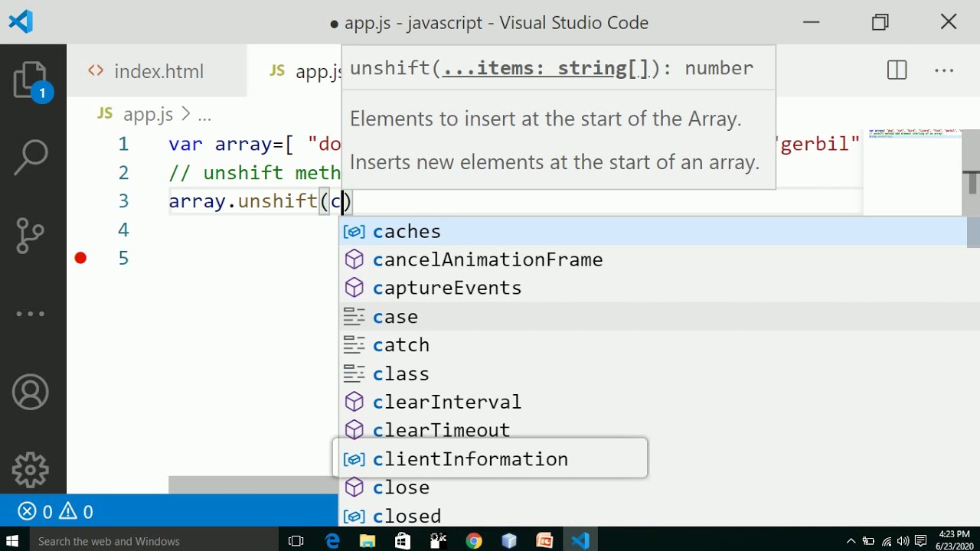
Task: Open the volume control in tray
Action: pyautogui.click(x=903, y=541)
